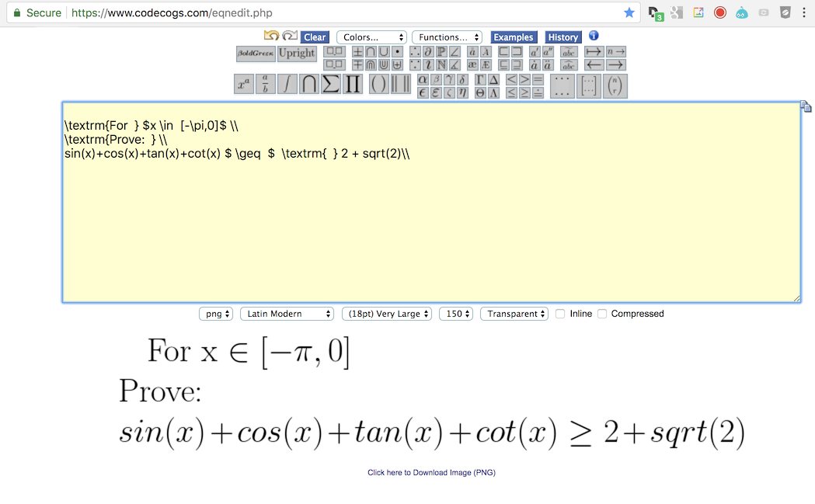This screenshot has height=504, width=815.
Task: Insert the partial derivative symbol
Action: [x=428, y=51]
